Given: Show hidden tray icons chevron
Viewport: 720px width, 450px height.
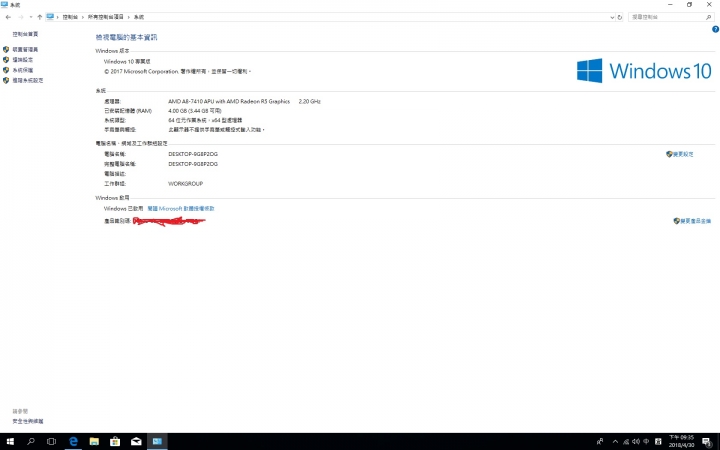Looking at the screenshot, I should (x=615, y=441).
